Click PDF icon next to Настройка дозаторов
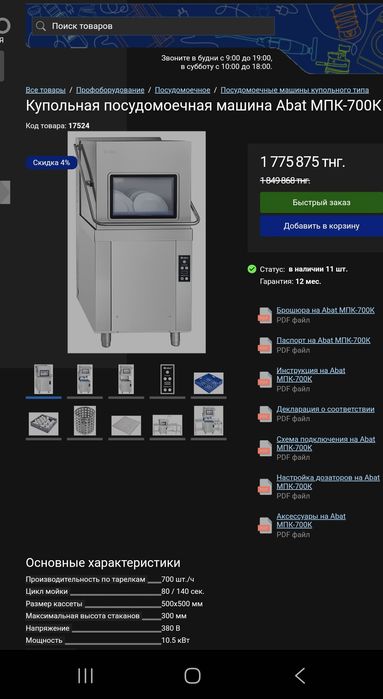383x699 pixels. [x=265, y=486]
